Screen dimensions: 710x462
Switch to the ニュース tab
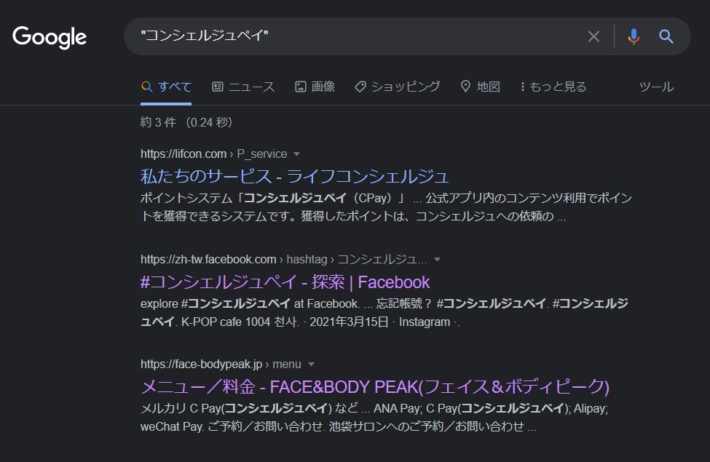243,87
